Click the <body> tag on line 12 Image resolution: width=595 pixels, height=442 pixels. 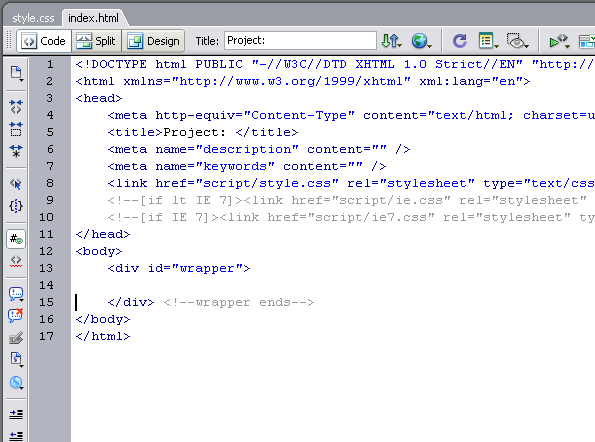[99, 252]
